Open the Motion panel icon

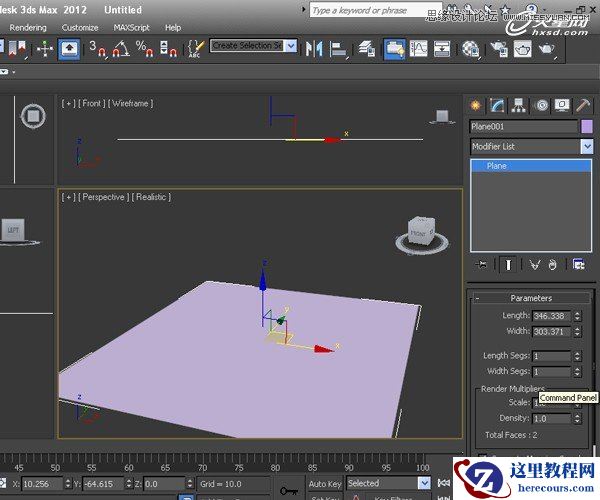tap(541, 105)
